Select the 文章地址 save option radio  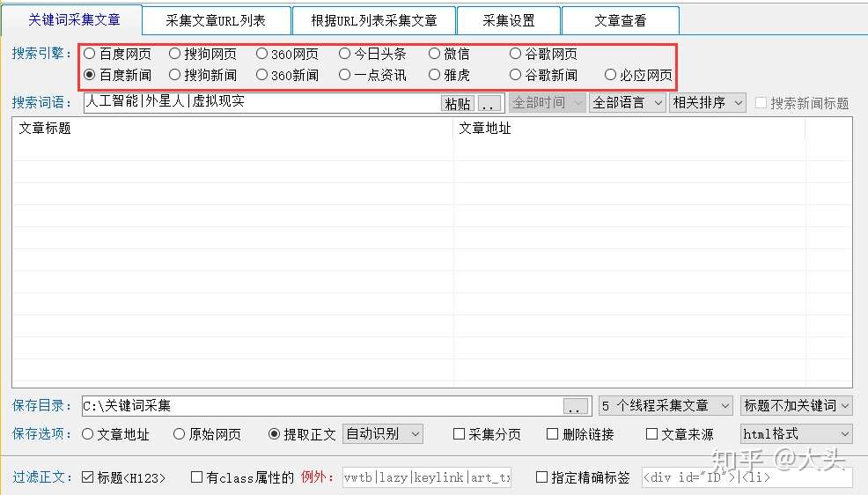pos(87,434)
